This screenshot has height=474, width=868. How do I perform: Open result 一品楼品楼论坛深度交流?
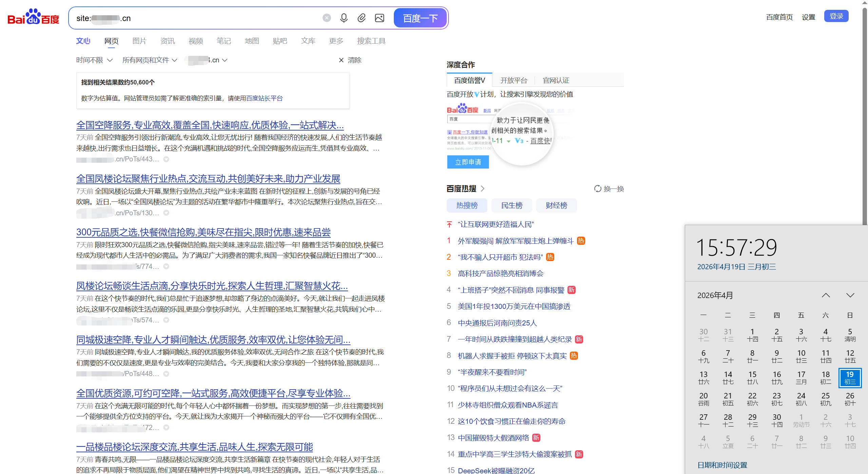[195, 447]
